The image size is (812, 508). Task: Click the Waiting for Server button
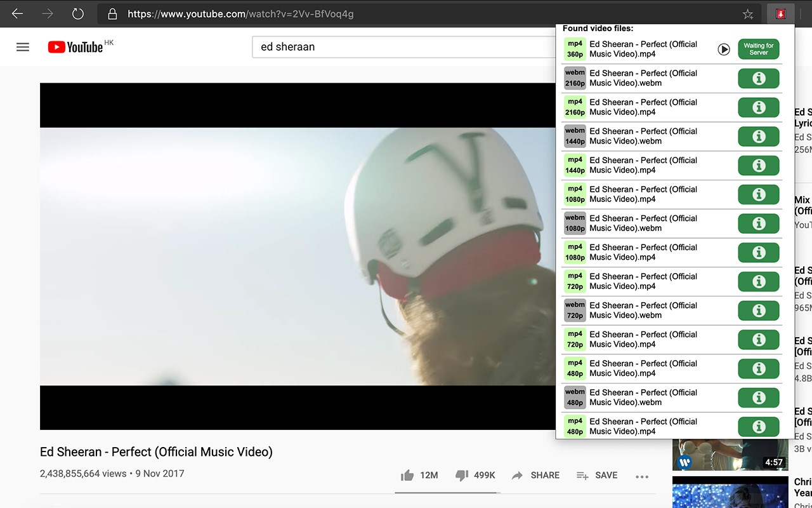(x=759, y=50)
